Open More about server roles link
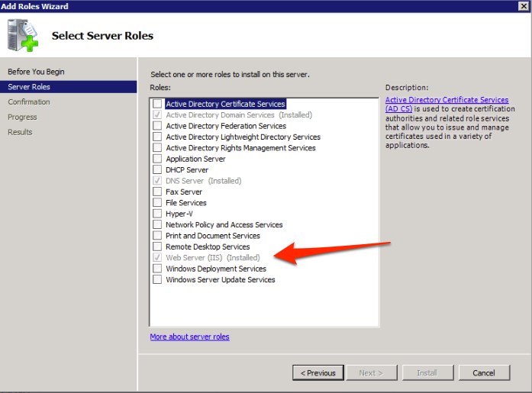 (x=189, y=337)
